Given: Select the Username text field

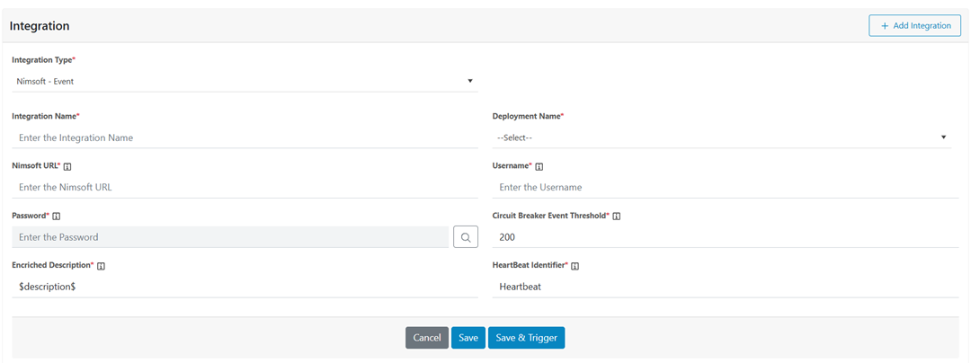Looking at the screenshot, I should point(725,187).
